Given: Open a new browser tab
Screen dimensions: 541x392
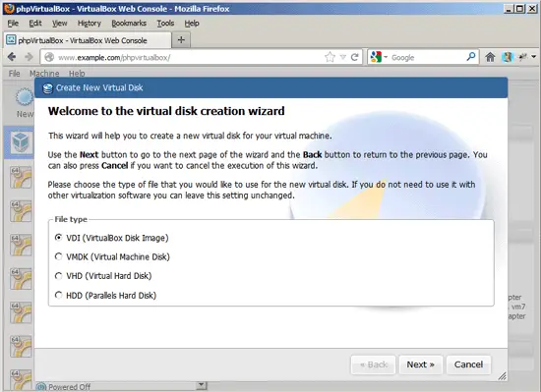Looking at the screenshot, I should 181,40.
